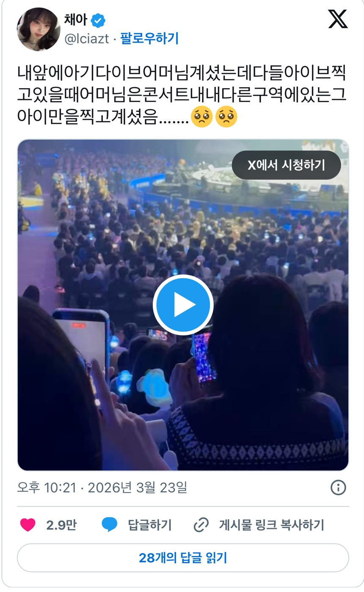Play the embedded concert video
The height and width of the screenshot is (592, 364).
(x=183, y=305)
